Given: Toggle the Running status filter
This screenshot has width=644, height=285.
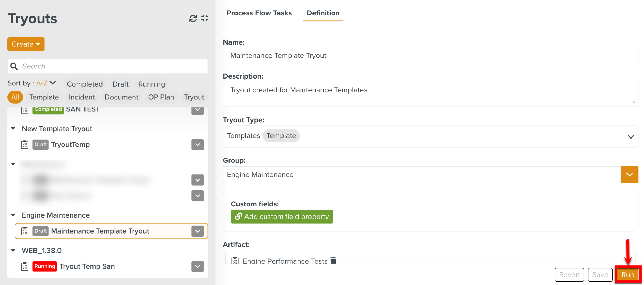Looking at the screenshot, I should 151,84.
